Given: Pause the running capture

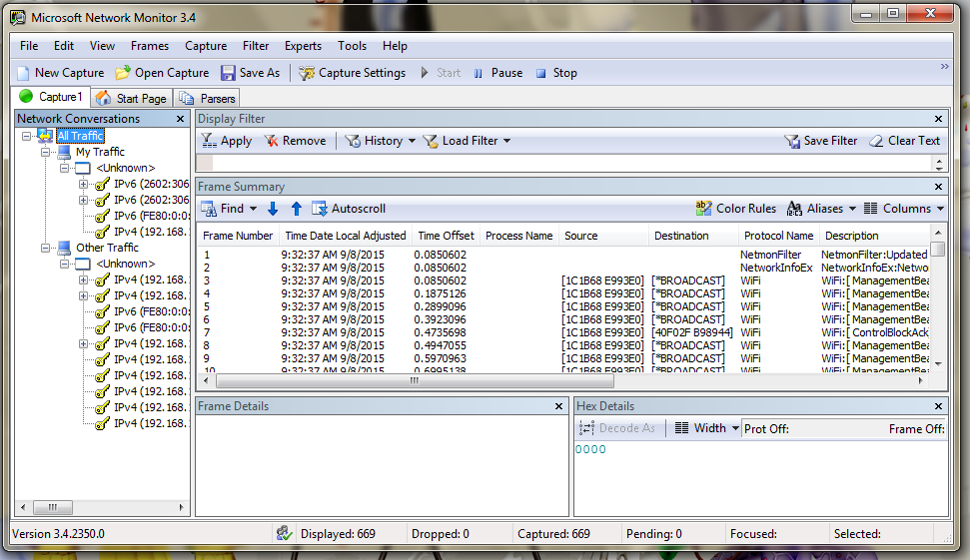Looking at the screenshot, I should click(498, 73).
